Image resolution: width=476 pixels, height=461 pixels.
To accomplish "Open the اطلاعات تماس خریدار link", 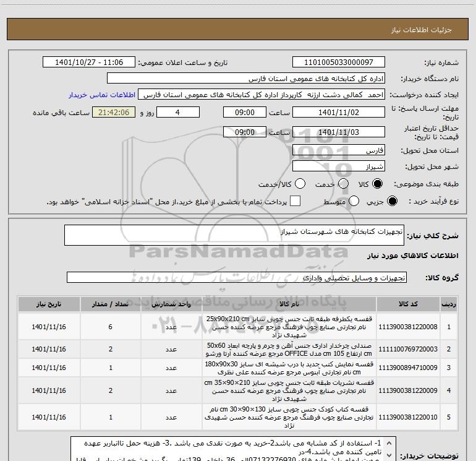I will tap(102, 95).
